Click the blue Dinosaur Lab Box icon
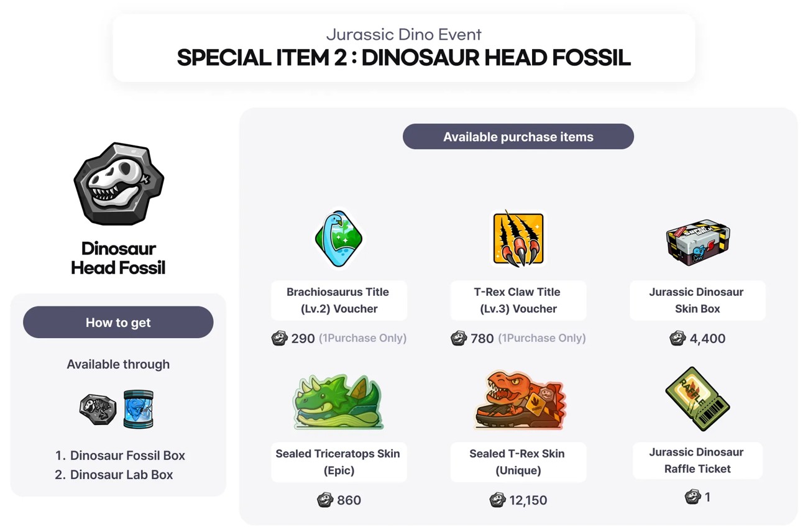The image size is (808, 532). 138,409
